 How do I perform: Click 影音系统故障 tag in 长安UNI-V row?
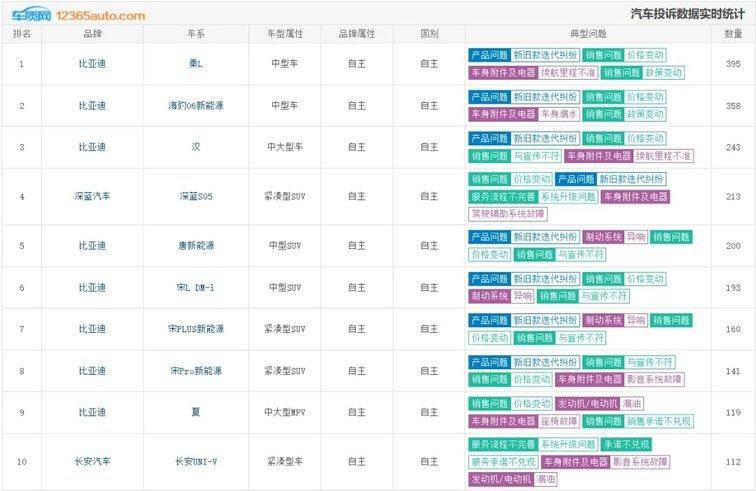640,462
